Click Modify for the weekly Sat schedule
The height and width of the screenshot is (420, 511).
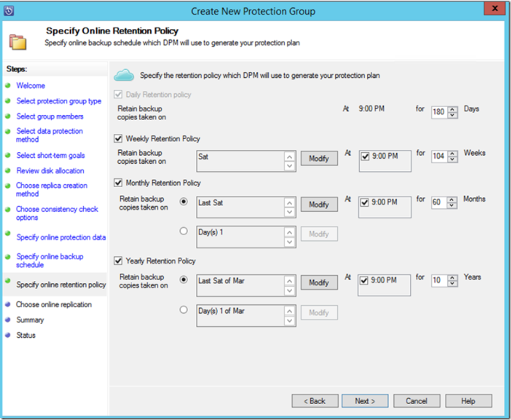tap(319, 158)
